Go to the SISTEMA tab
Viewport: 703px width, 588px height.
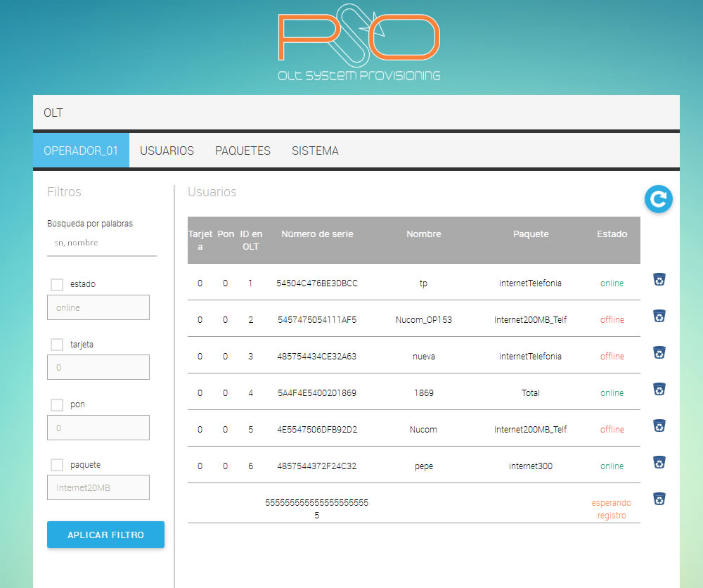[x=315, y=151]
